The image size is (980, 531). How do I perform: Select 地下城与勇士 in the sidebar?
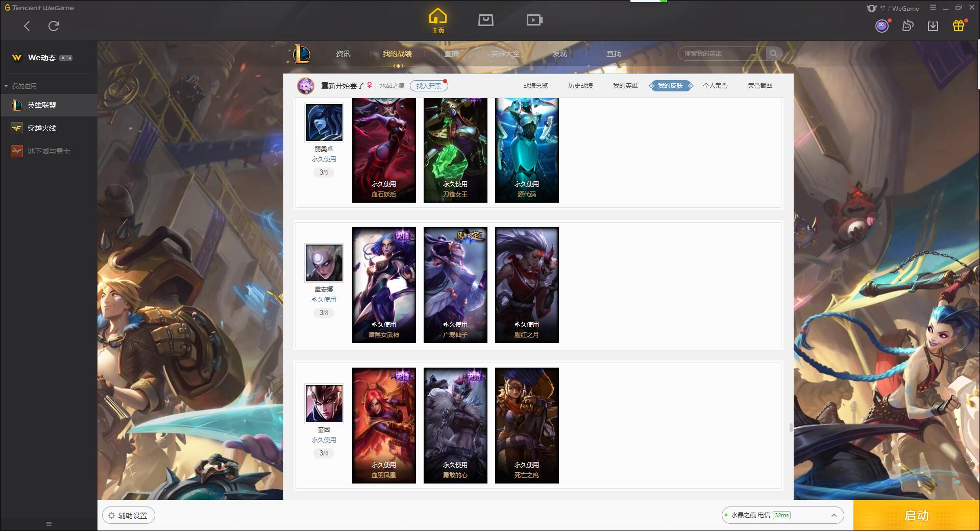click(48, 151)
